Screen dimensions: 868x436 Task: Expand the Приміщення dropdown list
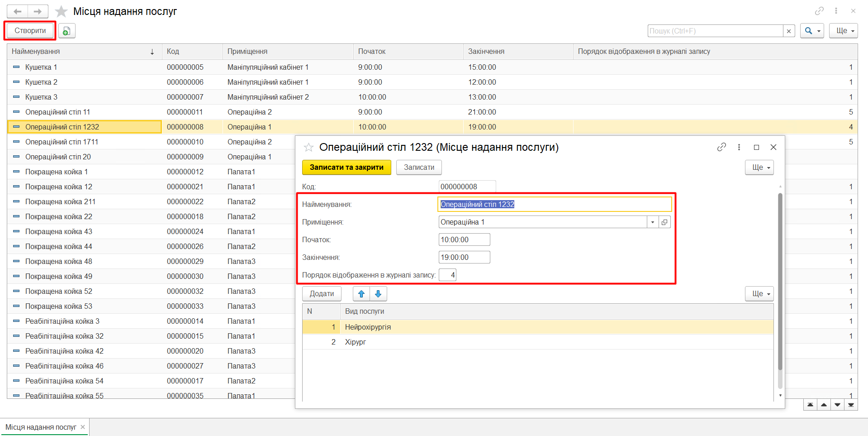click(652, 222)
